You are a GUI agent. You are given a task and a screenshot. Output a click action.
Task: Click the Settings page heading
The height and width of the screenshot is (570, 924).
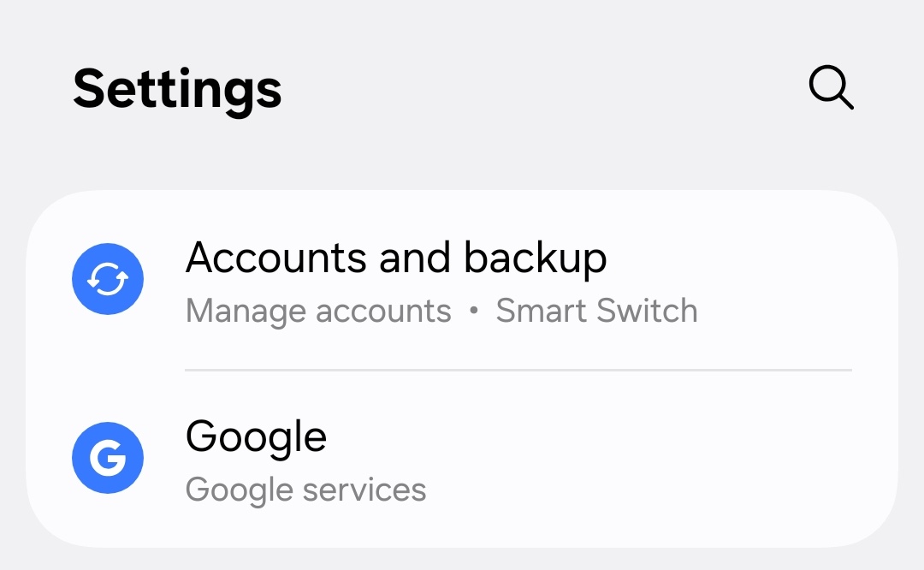point(177,88)
